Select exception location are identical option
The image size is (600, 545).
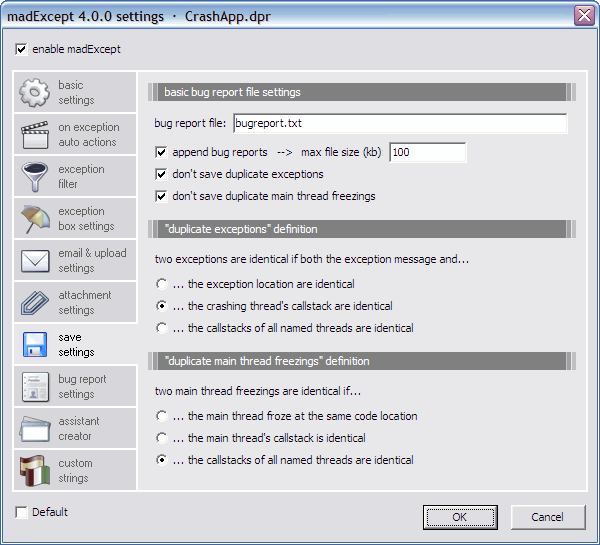161,284
